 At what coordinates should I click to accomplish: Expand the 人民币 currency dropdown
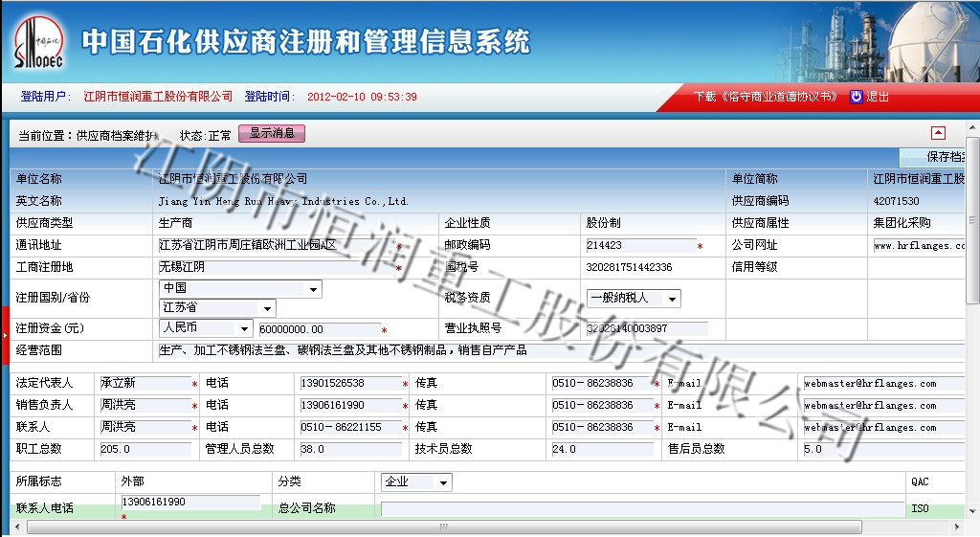[x=244, y=328]
